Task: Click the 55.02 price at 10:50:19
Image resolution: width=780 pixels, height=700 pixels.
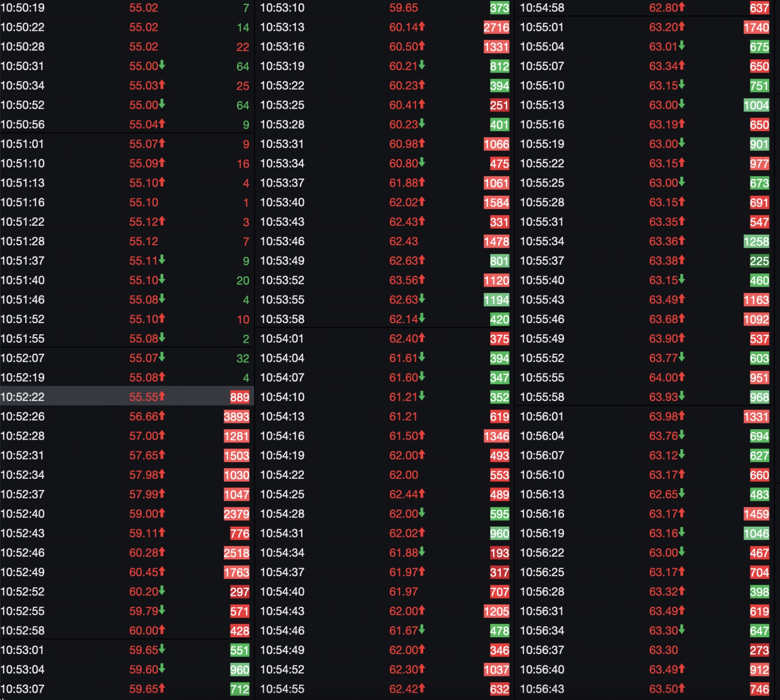Action: coord(143,8)
